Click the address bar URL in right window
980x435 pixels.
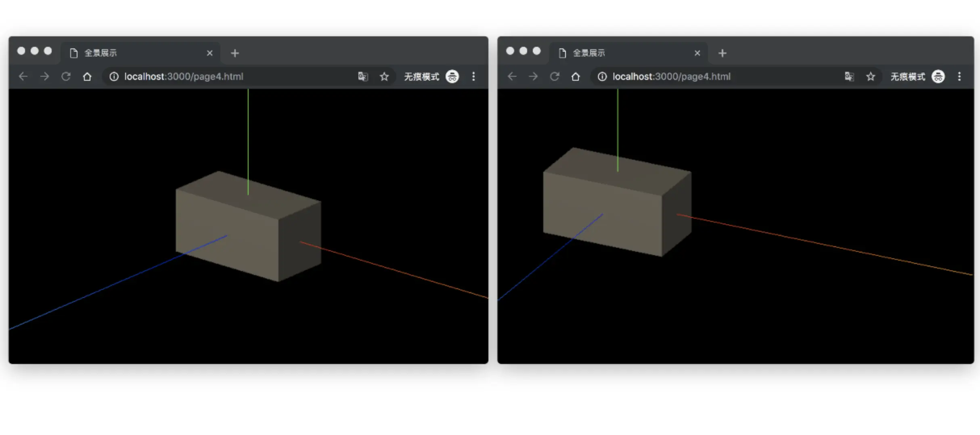tap(672, 76)
